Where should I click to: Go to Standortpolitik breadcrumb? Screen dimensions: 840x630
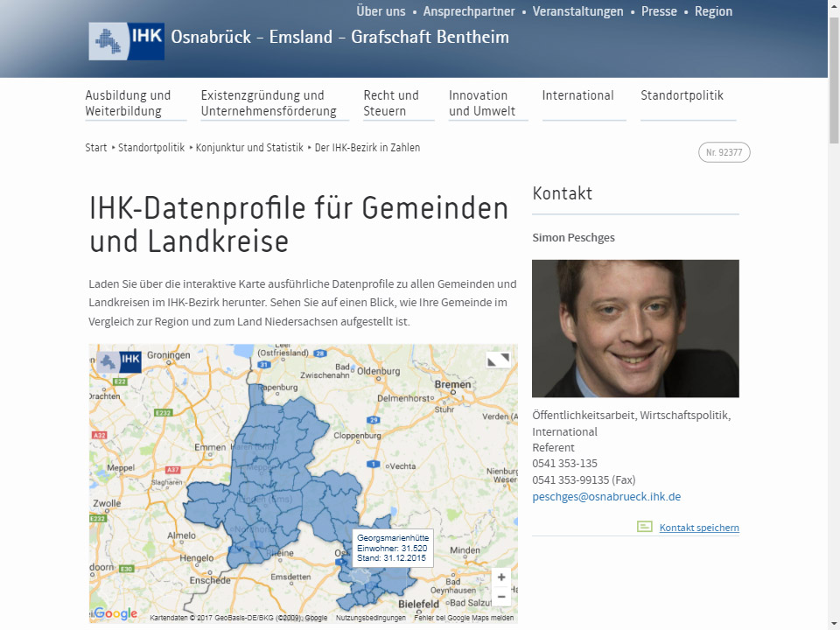click(x=151, y=148)
